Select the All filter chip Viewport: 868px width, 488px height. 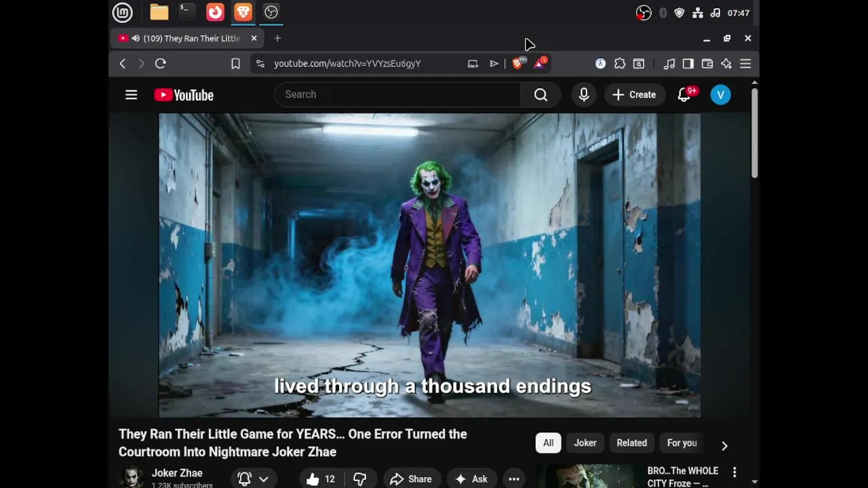point(548,443)
